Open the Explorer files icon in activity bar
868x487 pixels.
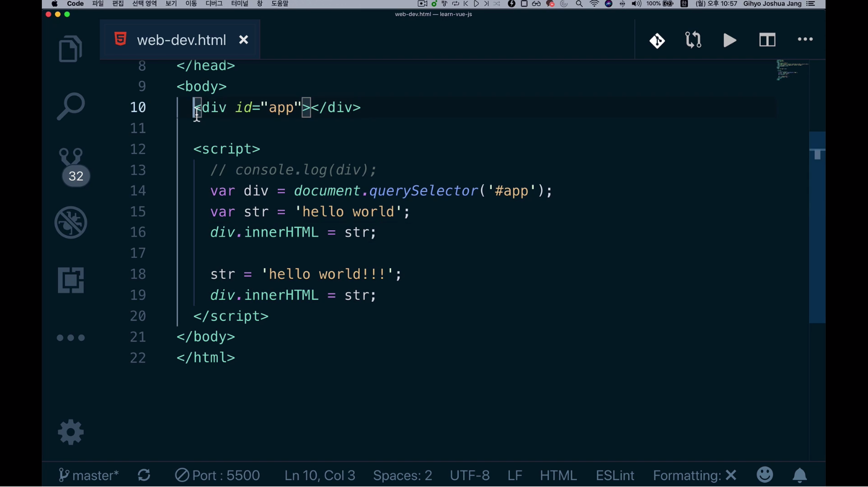click(x=70, y=49)
